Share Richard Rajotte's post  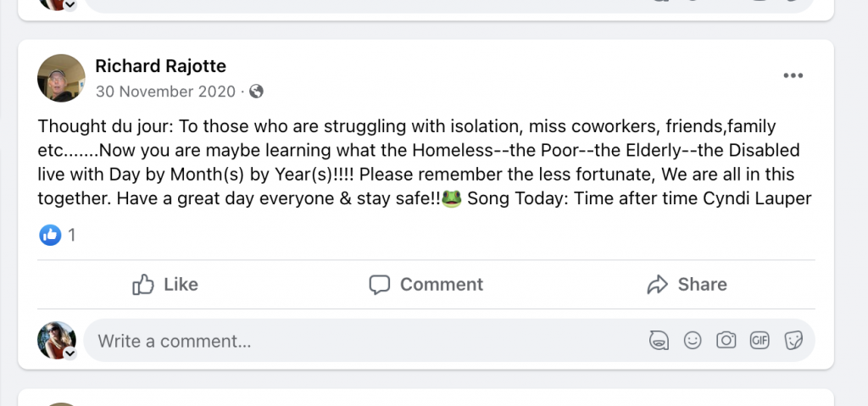(687, 285)
